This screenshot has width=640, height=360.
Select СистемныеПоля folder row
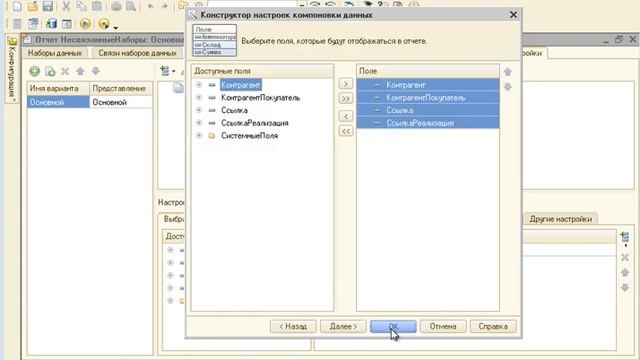(249, 136)
